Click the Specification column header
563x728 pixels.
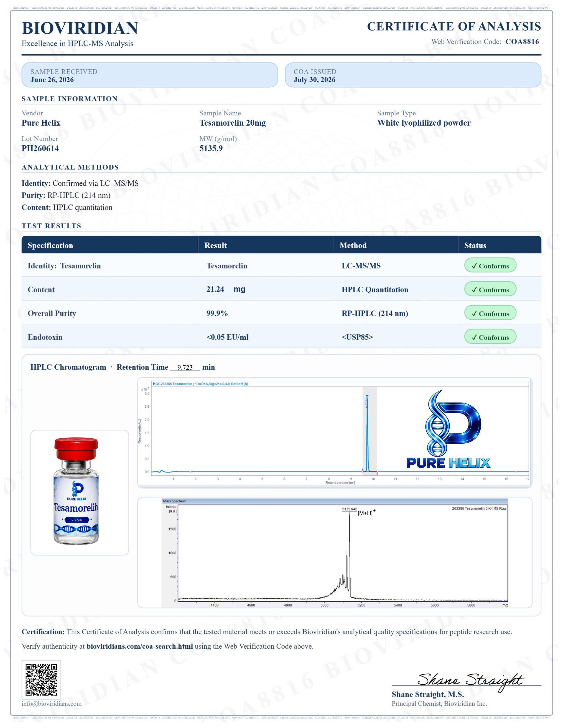pos(50,245)
